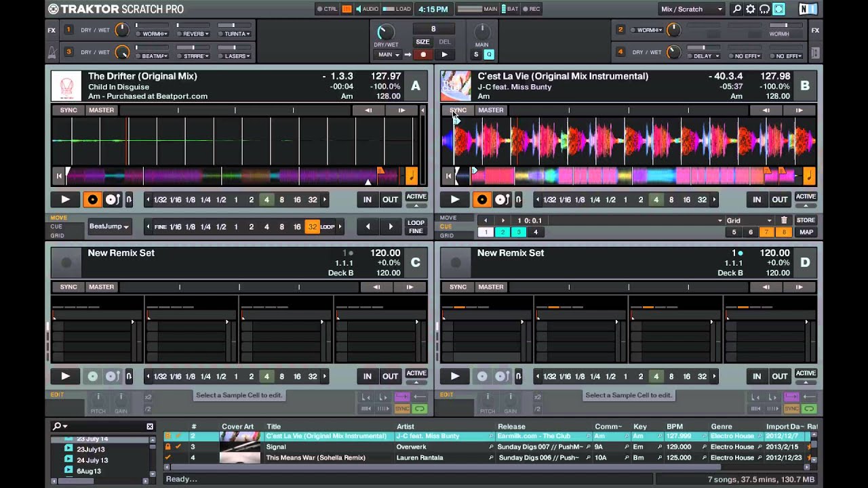868x488 pixels.
Task: Open the loop recorder MAIN source dropdown
Action: point(387,55)
